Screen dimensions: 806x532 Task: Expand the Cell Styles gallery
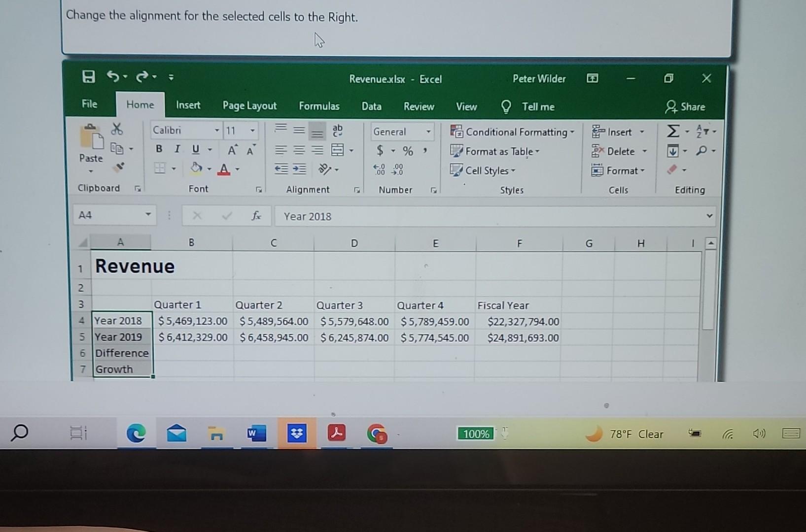pos(483,170)
